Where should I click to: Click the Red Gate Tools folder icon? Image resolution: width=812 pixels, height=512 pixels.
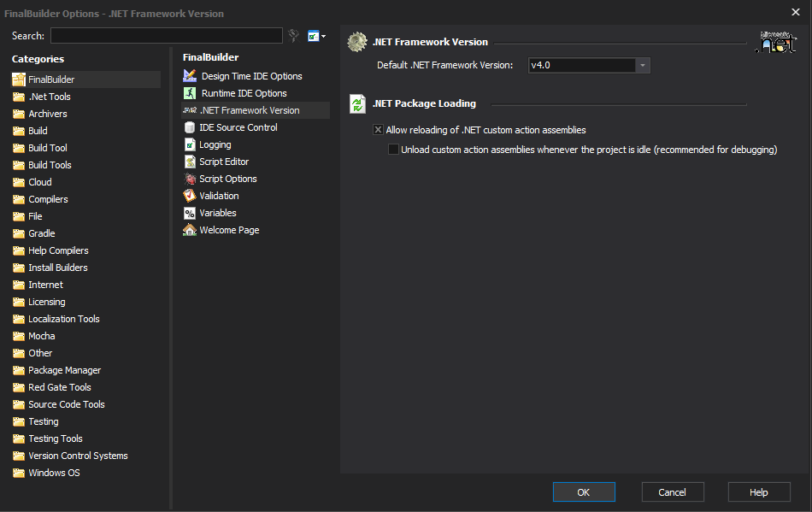coord(19,387)
